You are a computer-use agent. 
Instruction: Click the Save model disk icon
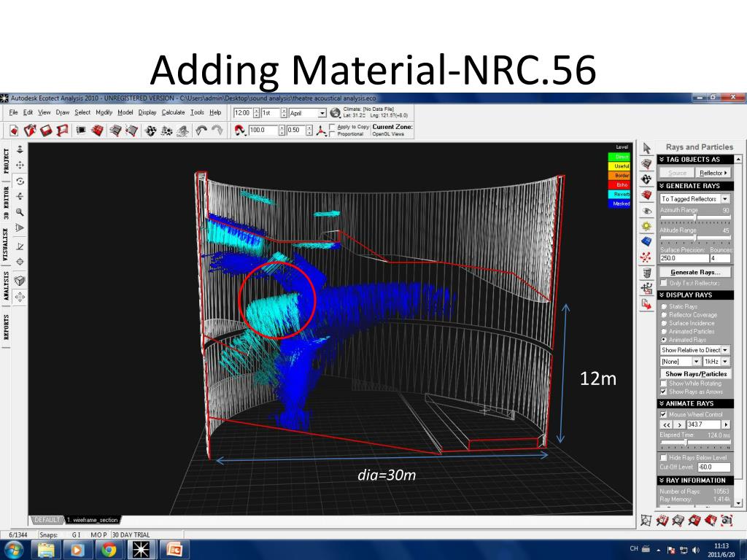46,130
